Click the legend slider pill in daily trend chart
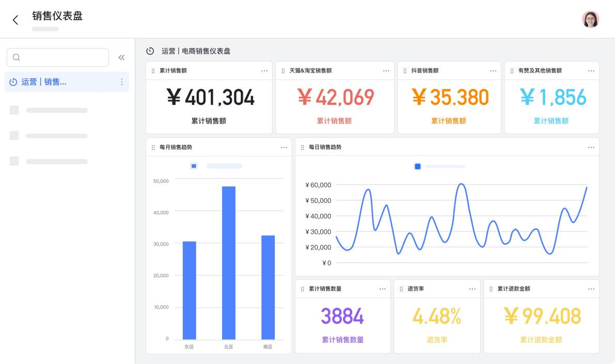Viewport: 615px width, 364px height. [x=444, y=166]
